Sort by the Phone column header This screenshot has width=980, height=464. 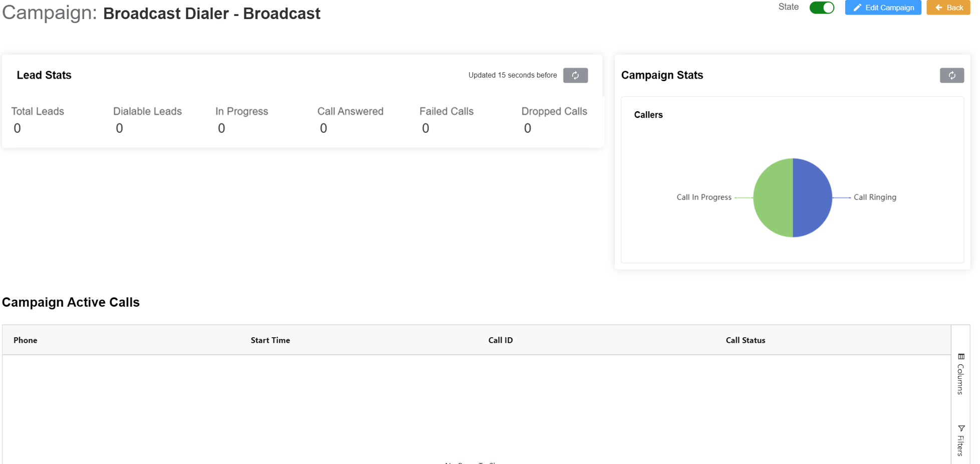pos(25,340)
